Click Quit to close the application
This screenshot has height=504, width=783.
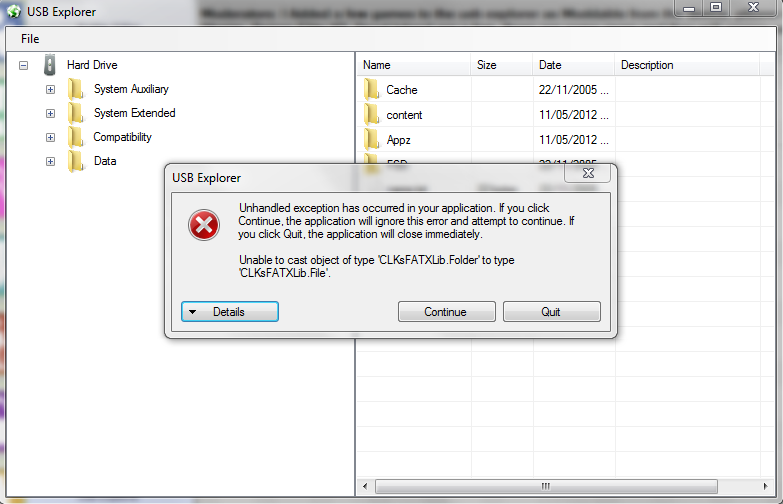click(551, 312)
